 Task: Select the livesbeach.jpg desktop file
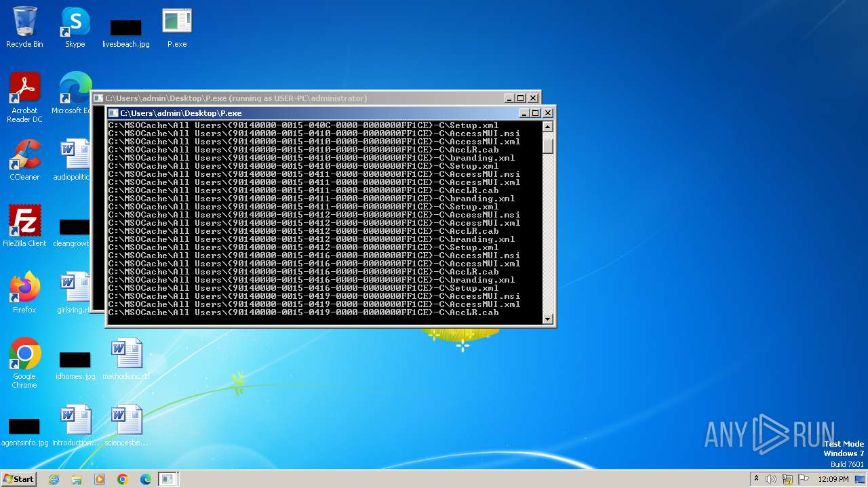(125, 32)
